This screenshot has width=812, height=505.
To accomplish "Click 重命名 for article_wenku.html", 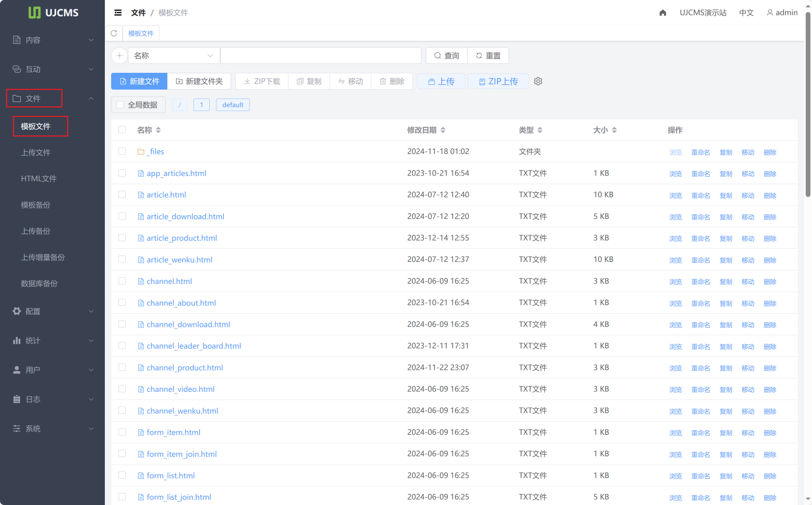I will coord(700,260).
